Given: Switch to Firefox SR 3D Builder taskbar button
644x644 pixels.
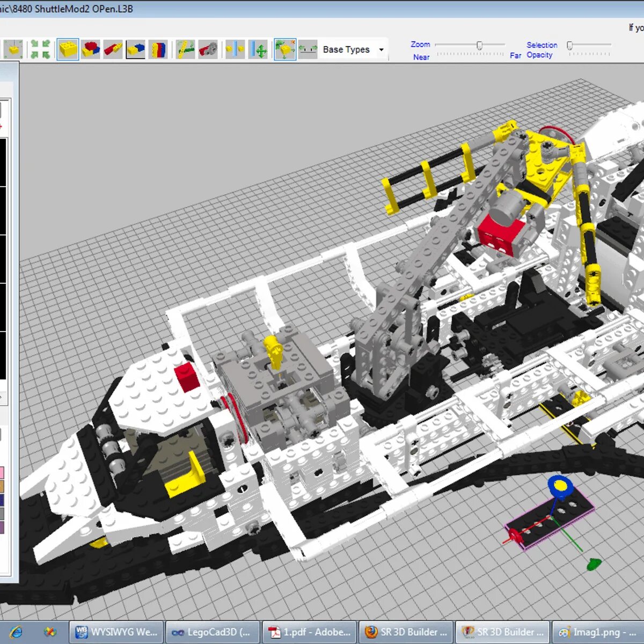Looking at the screenshot, I should (x=406, y=632).
